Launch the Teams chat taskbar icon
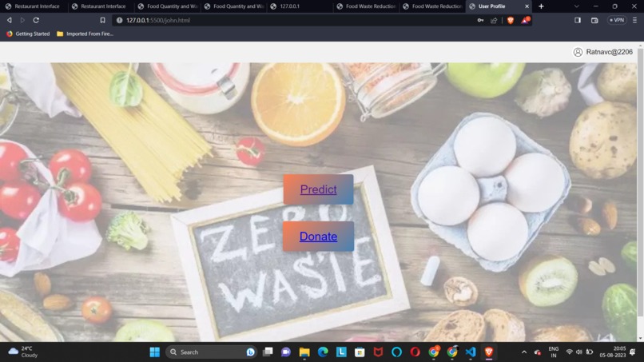This screenshot has height=362, width=644. pos(286,352)
